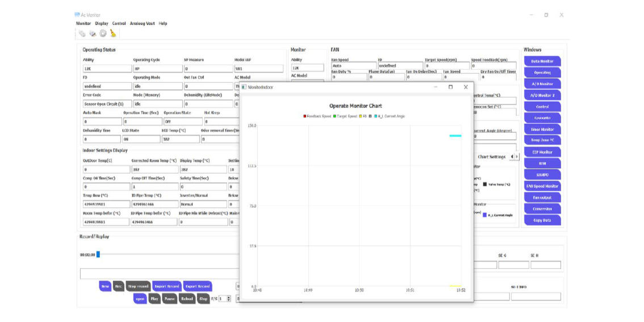Click the Comp Off Time field

tap(154, 186)
